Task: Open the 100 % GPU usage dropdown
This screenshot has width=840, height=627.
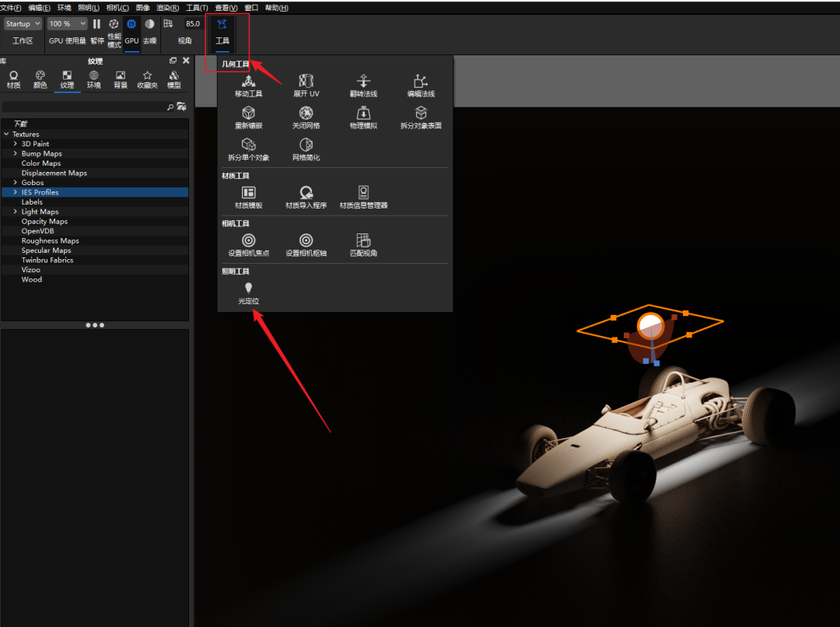Action: point(67,23)
